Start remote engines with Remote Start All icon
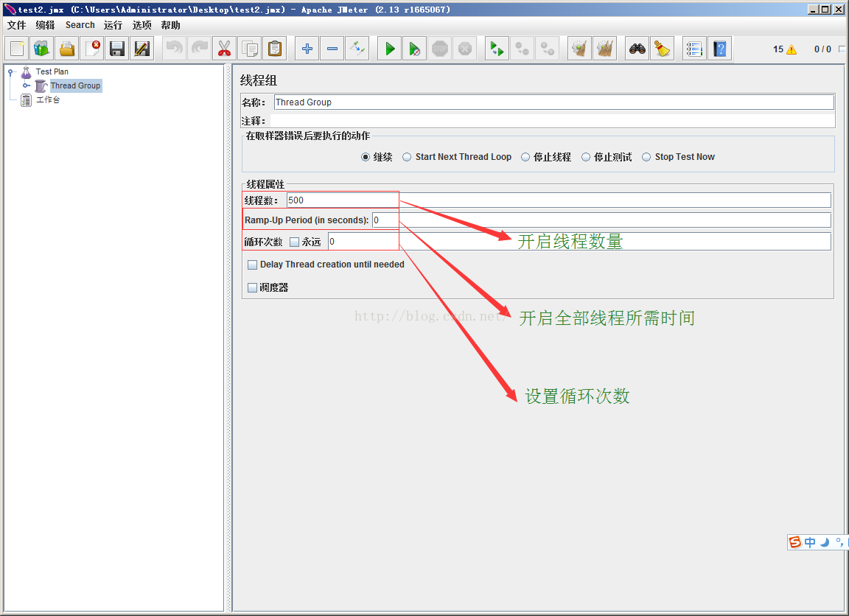The width and height of the screenshot is (849, 616). click(497, 49)
